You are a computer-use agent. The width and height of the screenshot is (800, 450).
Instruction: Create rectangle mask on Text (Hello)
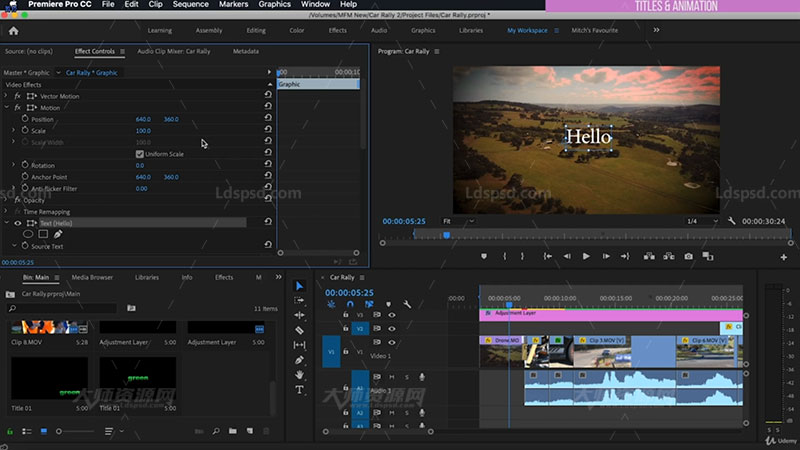pos(43,234)
